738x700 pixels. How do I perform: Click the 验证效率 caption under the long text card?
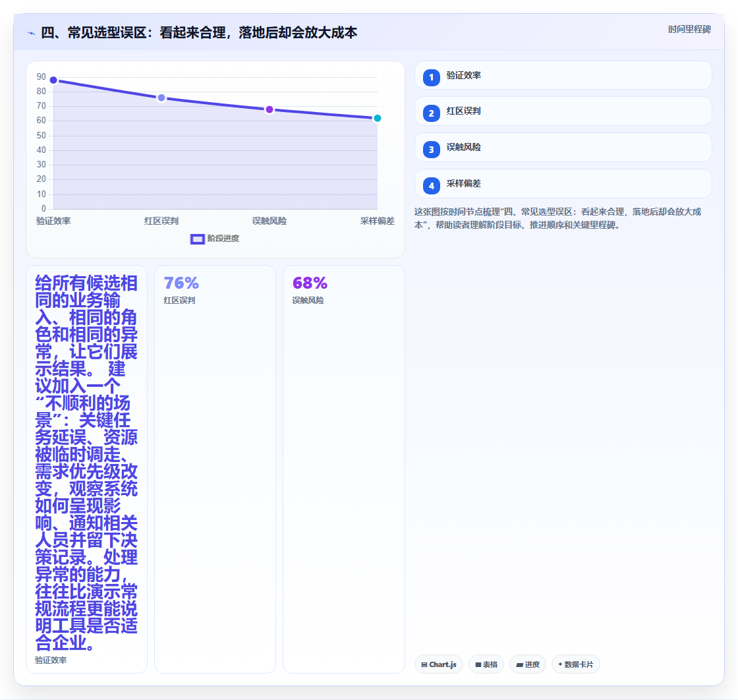(x=51, y=660)
